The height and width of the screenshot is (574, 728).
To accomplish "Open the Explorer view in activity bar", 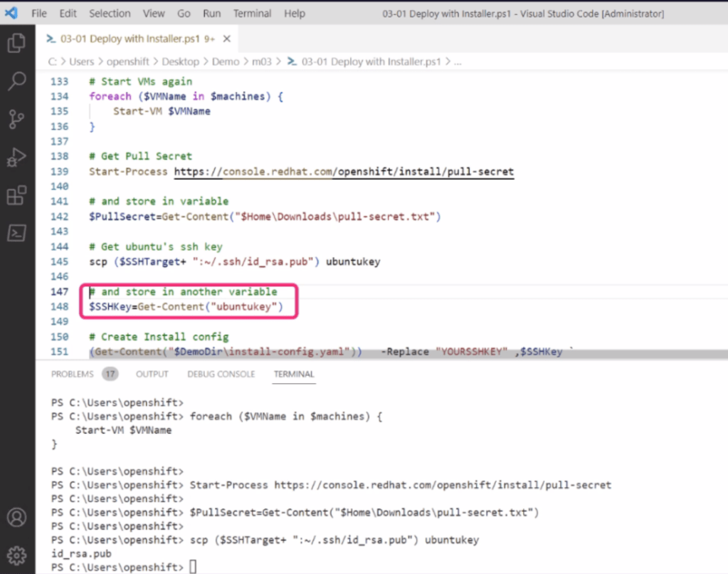I will (x=16, y=43).
